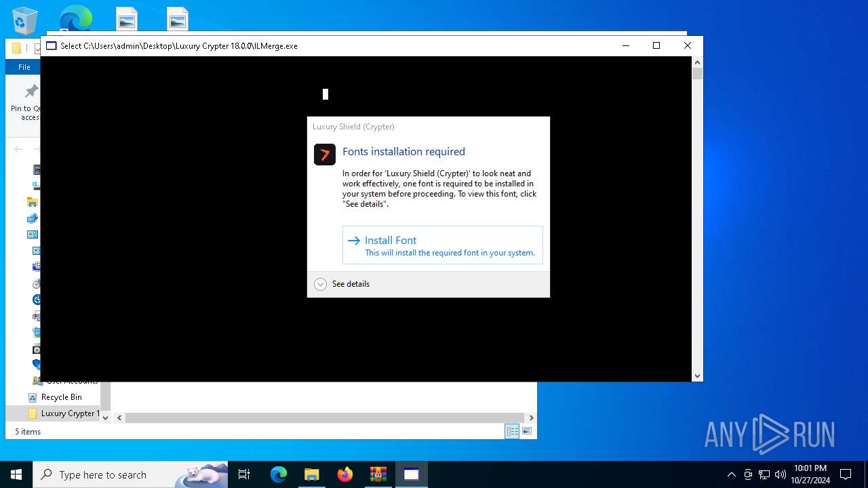Open network settings from tray icon
Viewport: 868px width, 488px height.
coord(764,474)
